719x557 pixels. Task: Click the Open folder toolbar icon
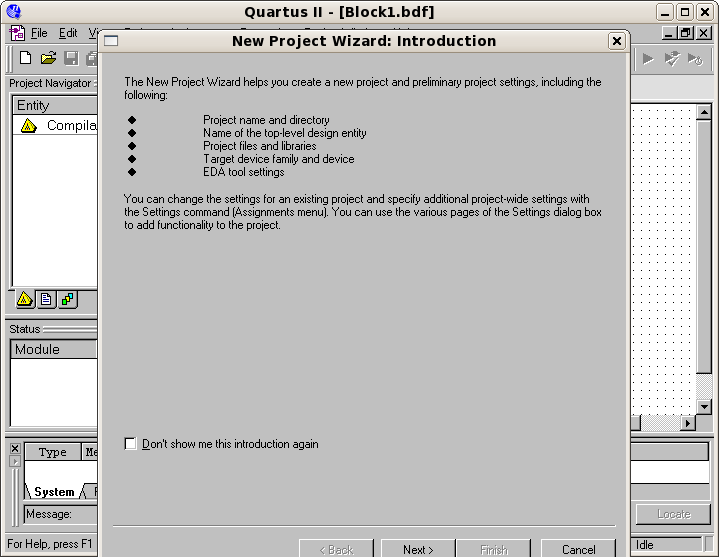click(48, 58)
